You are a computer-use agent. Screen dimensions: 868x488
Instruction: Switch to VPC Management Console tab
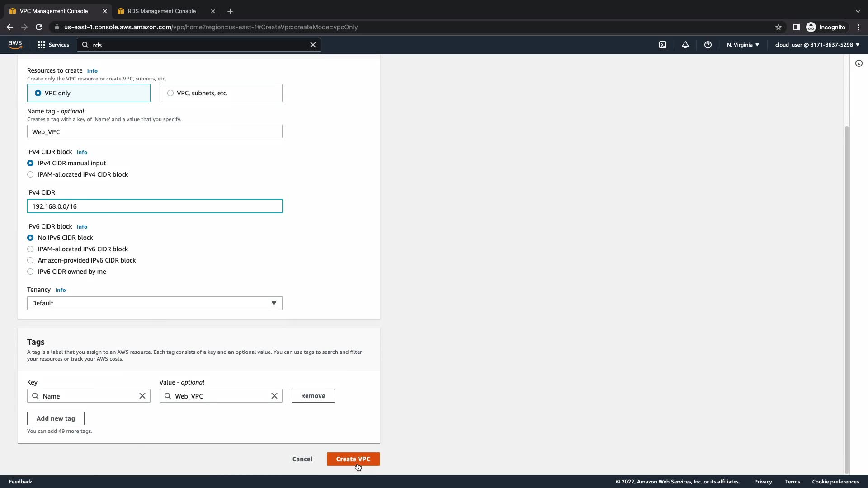point(53,11)
